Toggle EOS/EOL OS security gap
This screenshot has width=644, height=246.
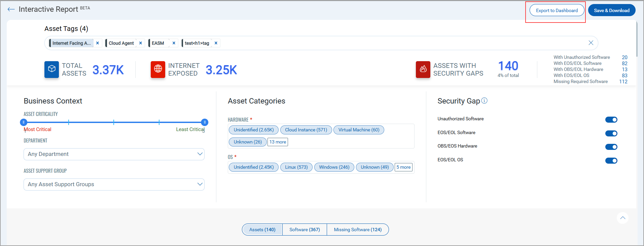611,161
